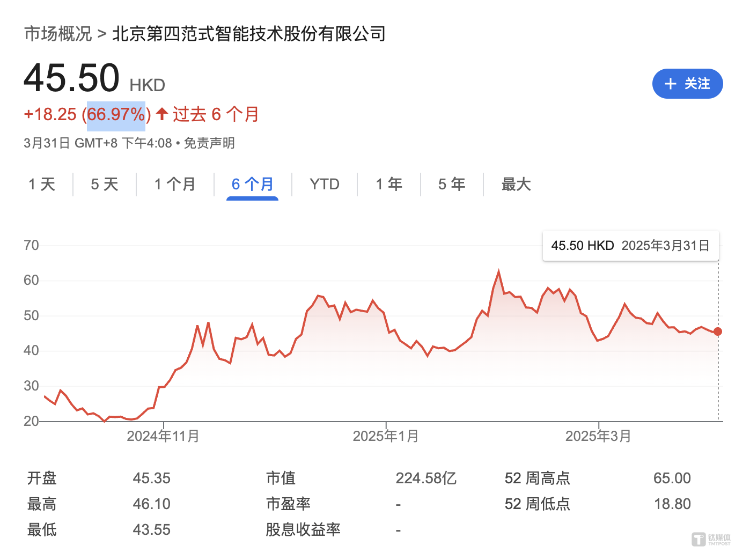This screenshot has height=560, width=750.
Task: Open the 免责声明 disclaimer link
Action: pos(209,143)
